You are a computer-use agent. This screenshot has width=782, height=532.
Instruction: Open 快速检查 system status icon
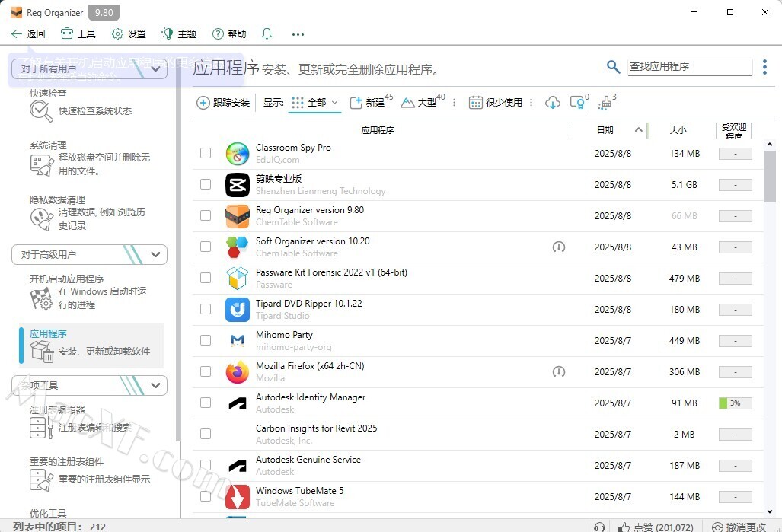pos(41,110)
